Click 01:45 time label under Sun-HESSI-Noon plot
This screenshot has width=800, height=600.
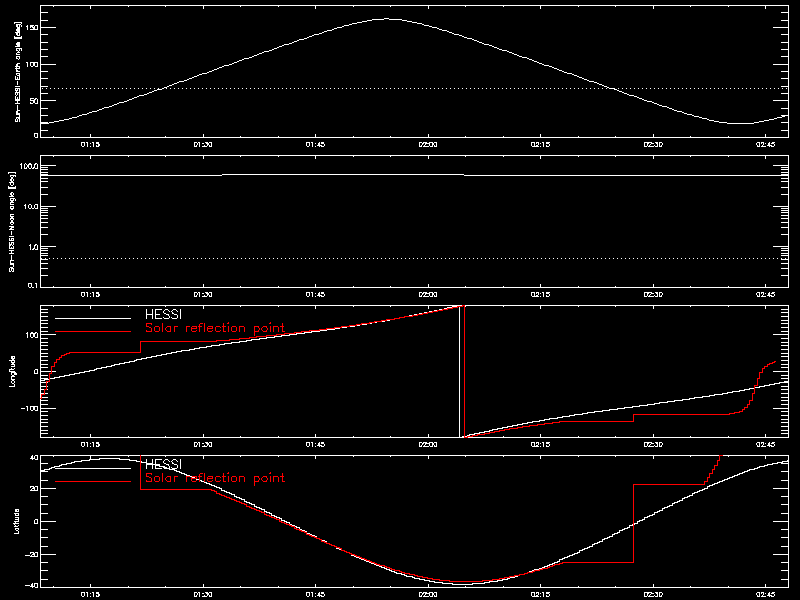click(315, 294)
